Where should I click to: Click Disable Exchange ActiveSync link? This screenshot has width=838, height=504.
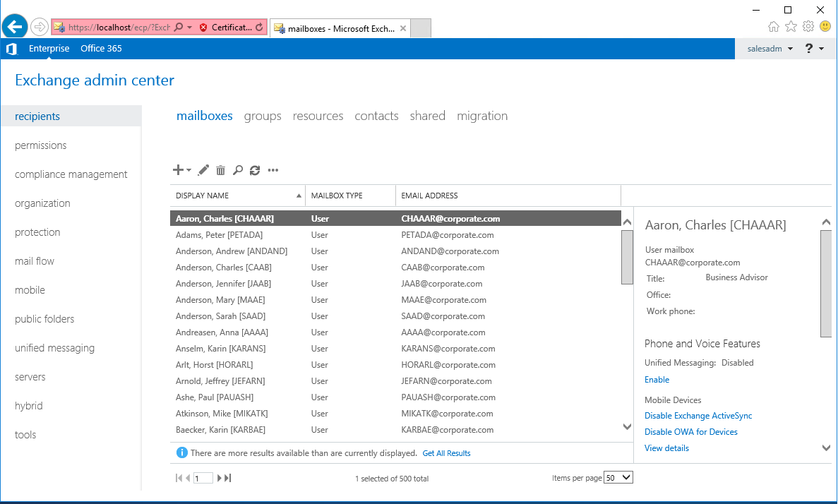coord(698,416)
